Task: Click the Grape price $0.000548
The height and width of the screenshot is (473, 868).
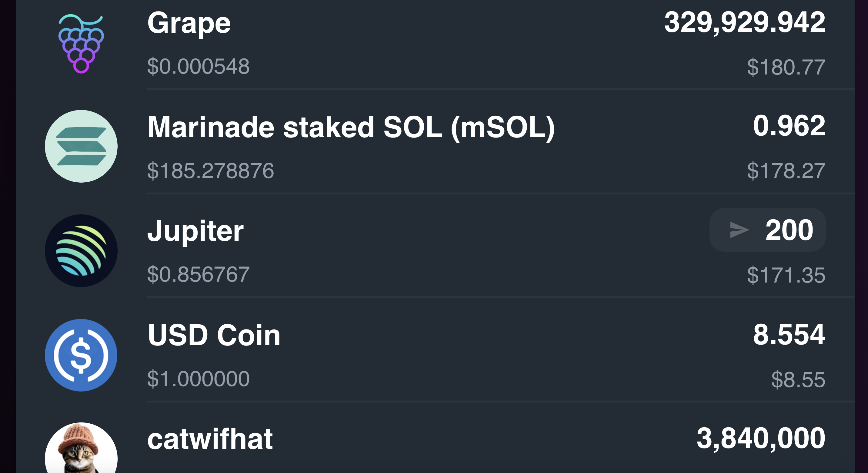Action: coord(199,66)
